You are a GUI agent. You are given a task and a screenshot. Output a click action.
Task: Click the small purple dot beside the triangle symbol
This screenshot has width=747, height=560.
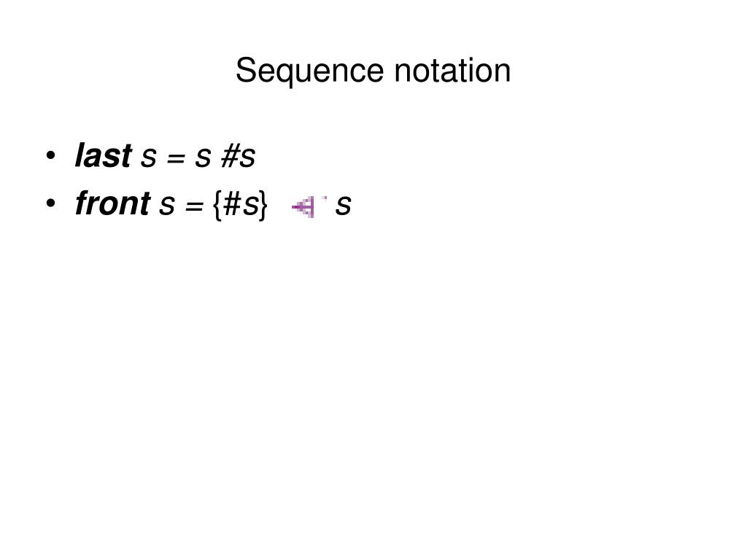click(x=325, y=198)
